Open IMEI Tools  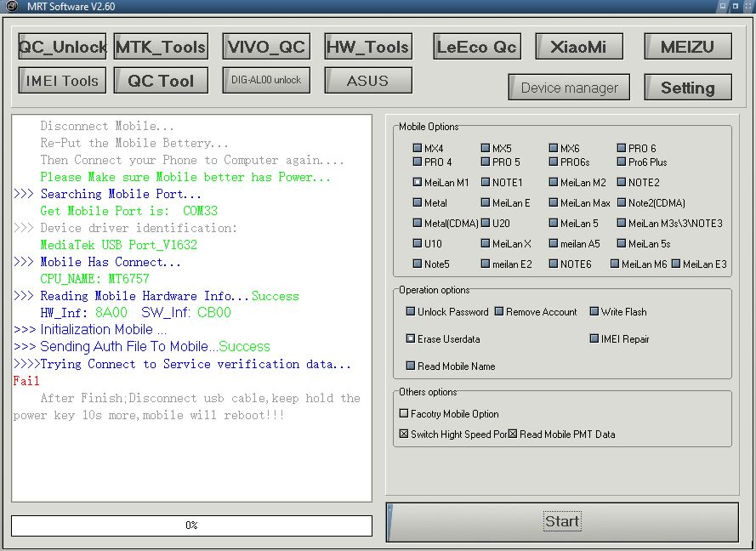pos(62,80)
